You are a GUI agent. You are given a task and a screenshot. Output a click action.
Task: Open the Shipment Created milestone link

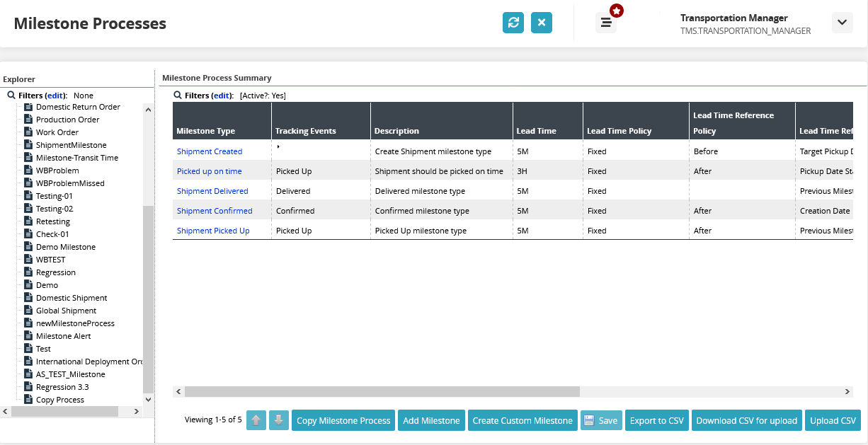click(x=210, y=151)
